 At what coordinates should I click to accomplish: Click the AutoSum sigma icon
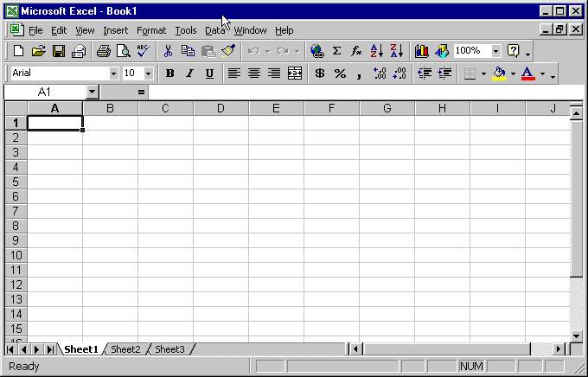click(x=337, y=52)
